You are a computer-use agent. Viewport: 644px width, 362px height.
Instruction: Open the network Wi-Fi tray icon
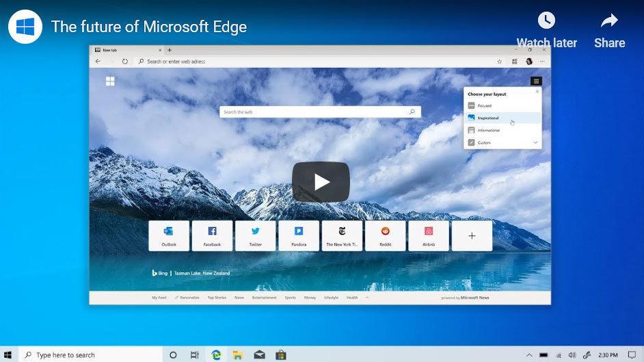click(x=559, y=355)
